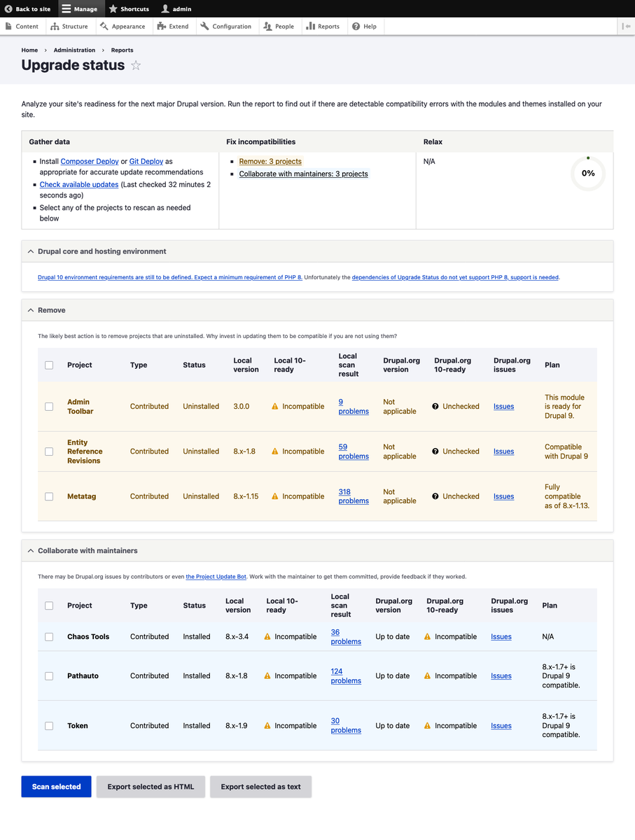Click the Back to site arrow icon
The height and width of the screenshot is (840, 635).
point(7,9)
